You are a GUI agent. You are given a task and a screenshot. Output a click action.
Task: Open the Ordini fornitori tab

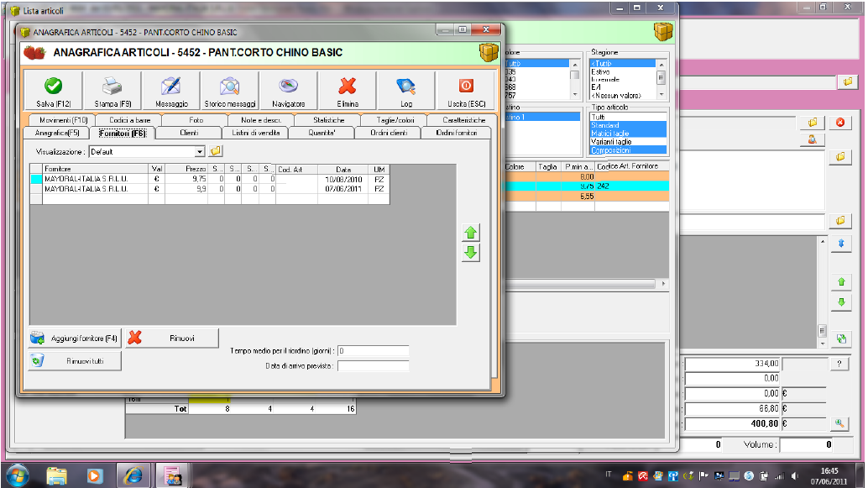click(x=456, y=133)
